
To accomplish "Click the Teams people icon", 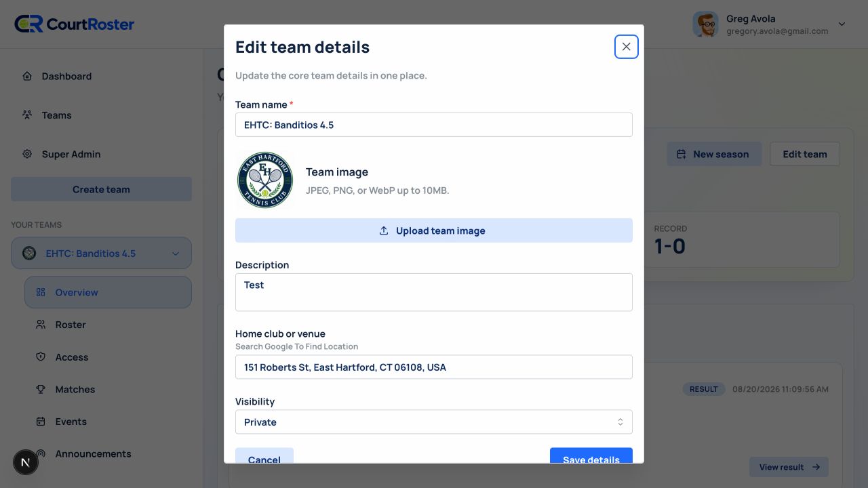I will (27, 115).
